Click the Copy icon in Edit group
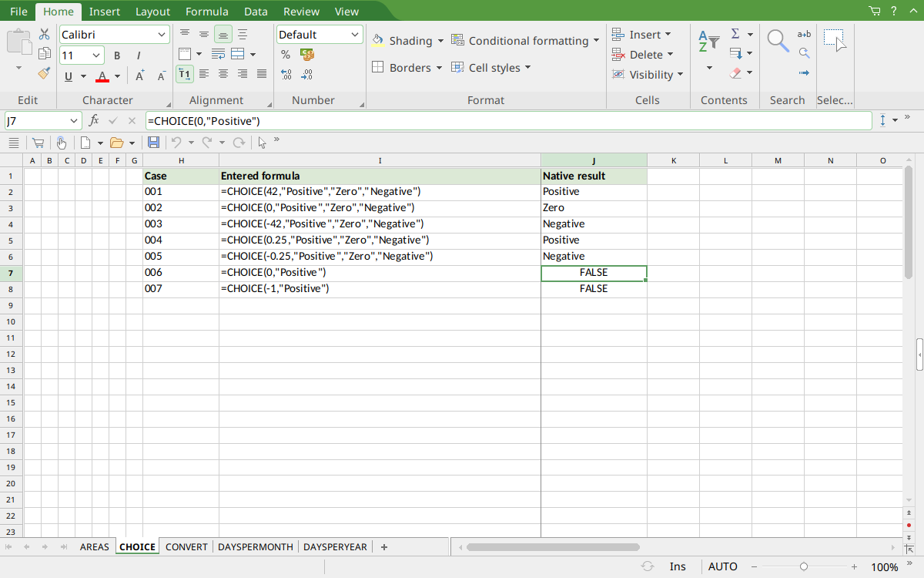Image resolution: width=924 pixels, height=578 pixels. [44, 54]
